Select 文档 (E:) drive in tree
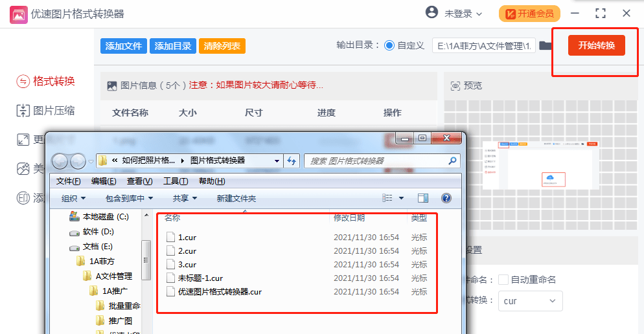This screenshot has width=644, height=334. (x=91, y=247)
